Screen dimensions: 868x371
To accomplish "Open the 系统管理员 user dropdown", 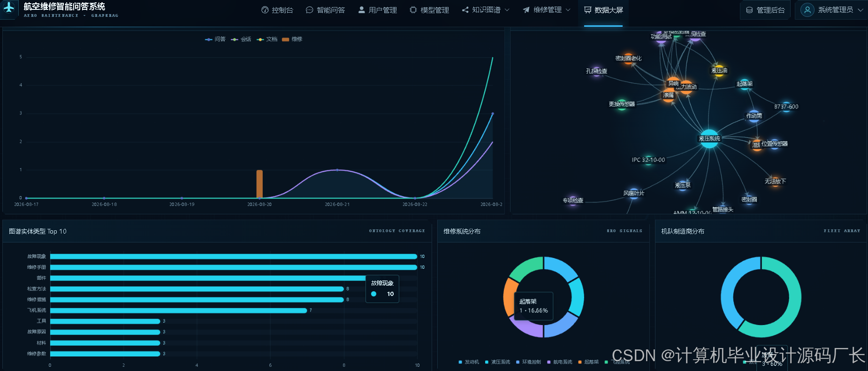I will [832, 10].
